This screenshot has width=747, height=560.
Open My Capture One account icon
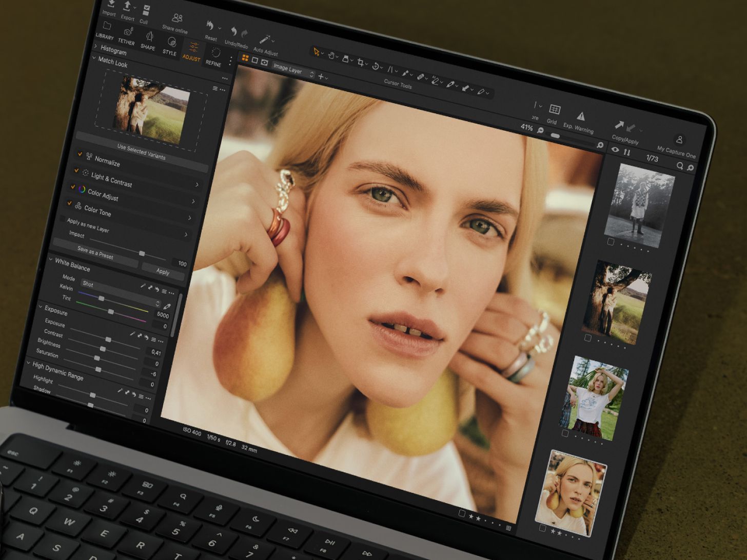(x=679, y=139)
